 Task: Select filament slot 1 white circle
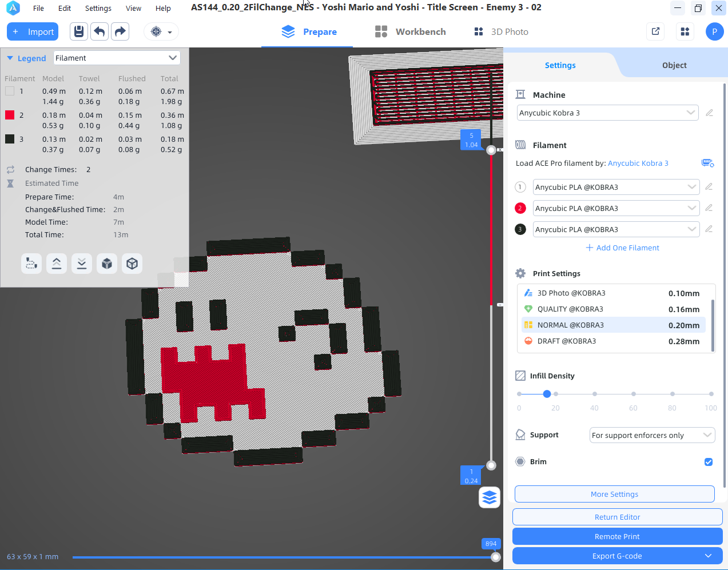(520, 187)
